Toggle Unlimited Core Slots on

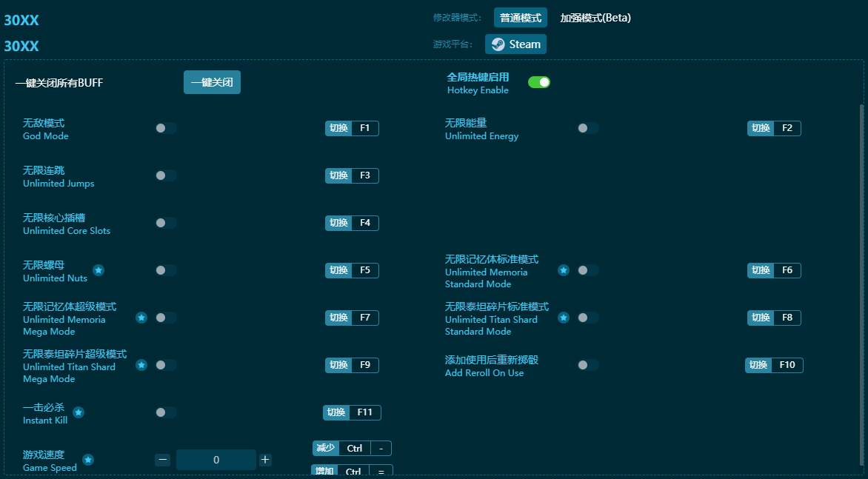click(165, 222)
